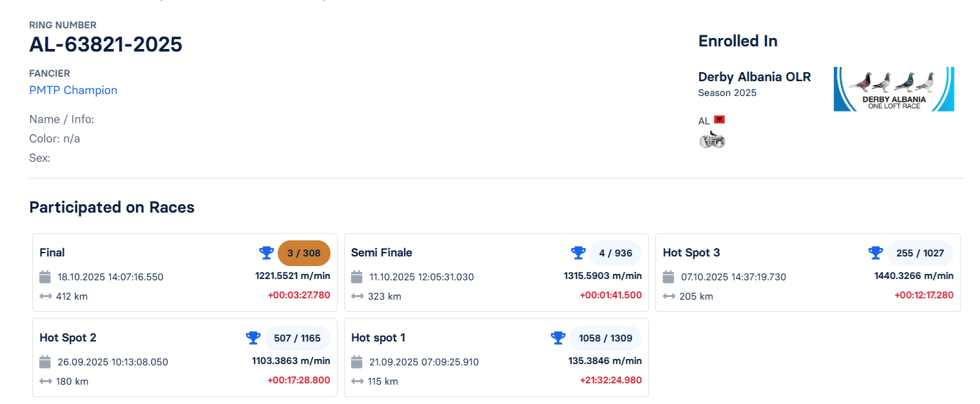
Task: Click the Derby Albania One Loft Race logo
Action: [893, 89]
